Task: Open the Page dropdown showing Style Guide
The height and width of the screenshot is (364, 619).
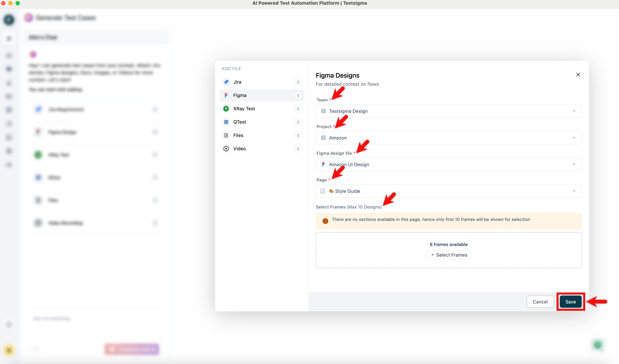Action: pyautogui.click(x=574, y=191)
